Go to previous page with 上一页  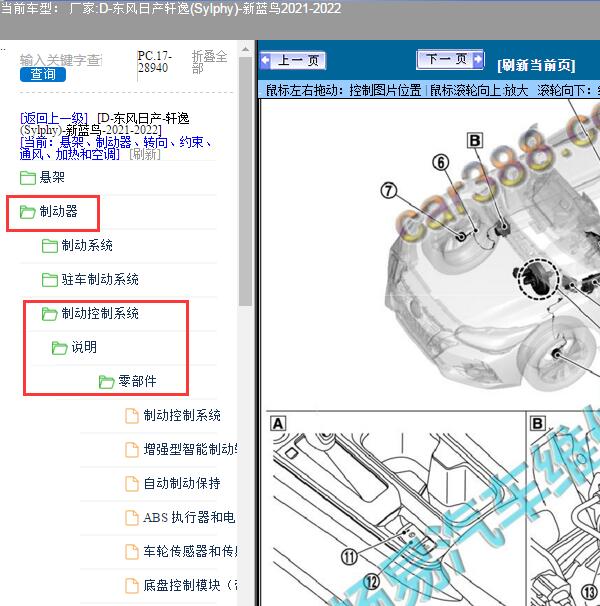293,60
